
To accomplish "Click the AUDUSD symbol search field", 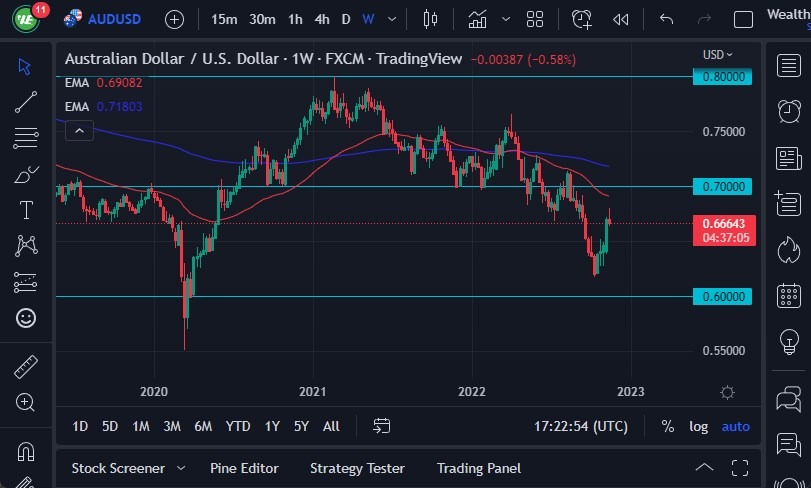I will [115, 19].
